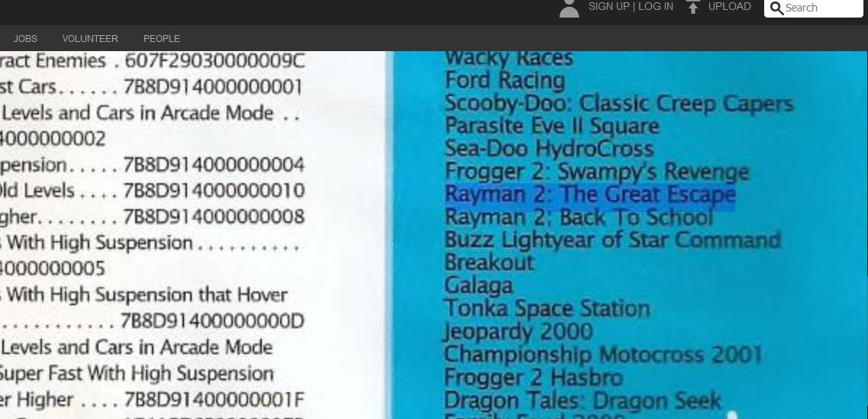Select 'Buzz Lightyear of Star Command' line
Screen dimensions: 868x419
tap(613, 240)
